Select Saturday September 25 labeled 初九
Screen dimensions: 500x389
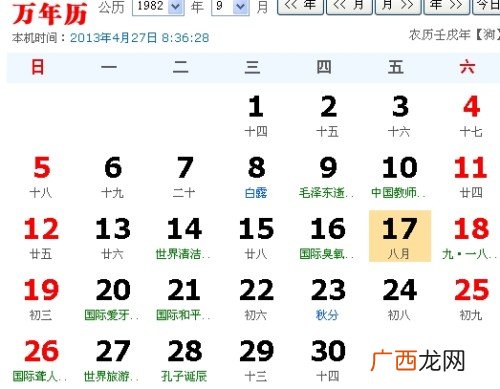471,299
